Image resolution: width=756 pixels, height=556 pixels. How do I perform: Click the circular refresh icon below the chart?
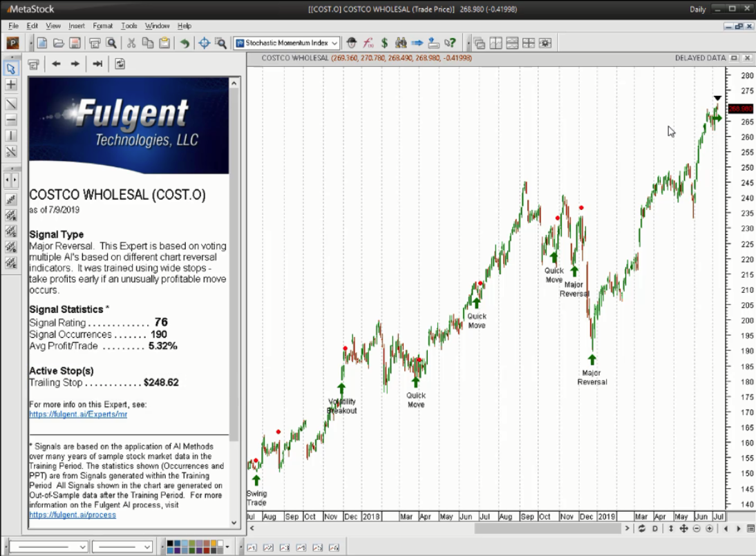tap(642, 528)
